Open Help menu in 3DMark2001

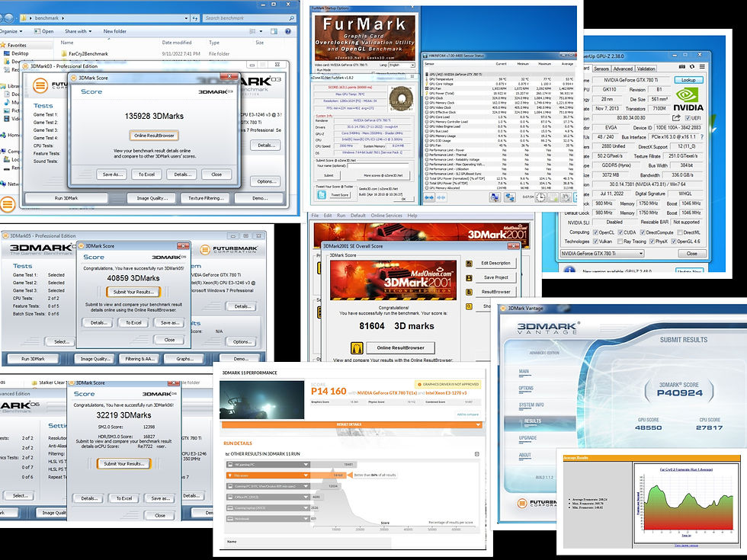pos(412,216)
